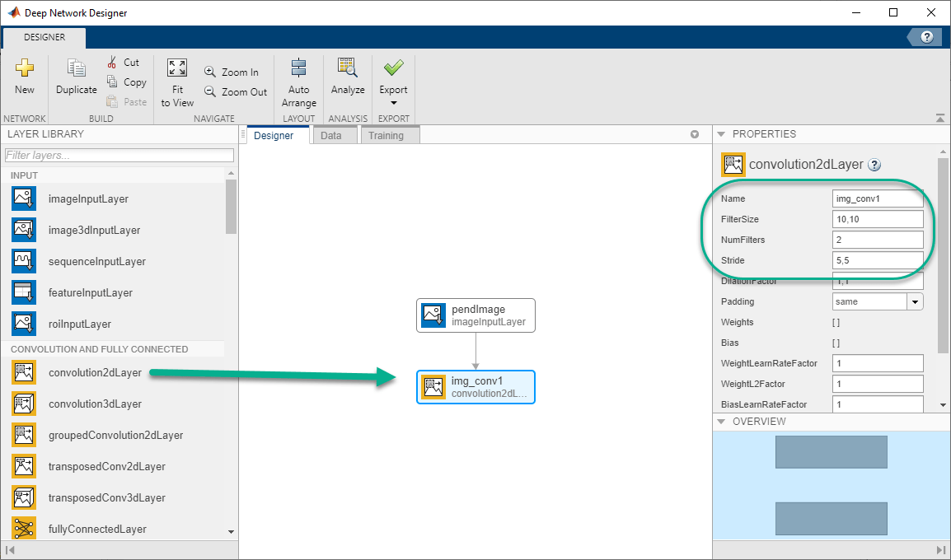This screenshot has height=560, width=951.
Task: Edit the NumFilters field
Action: 878,240
